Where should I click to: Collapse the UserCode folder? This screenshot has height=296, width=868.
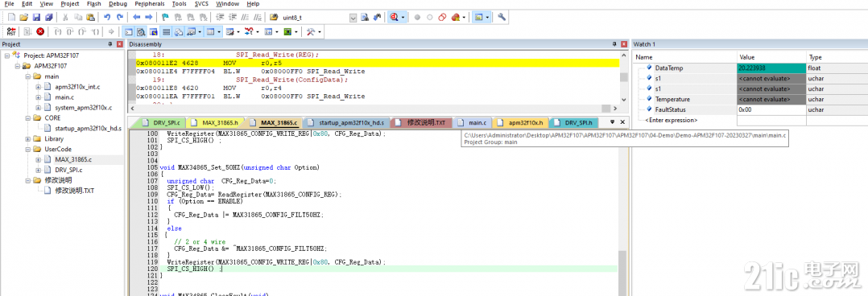(x=27, y=150)
